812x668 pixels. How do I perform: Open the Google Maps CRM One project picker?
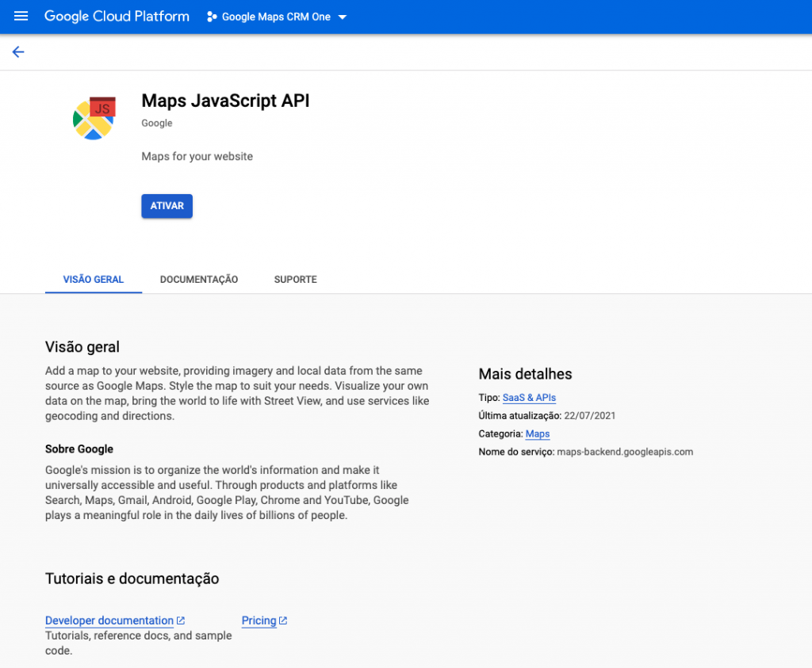point(276,17)
